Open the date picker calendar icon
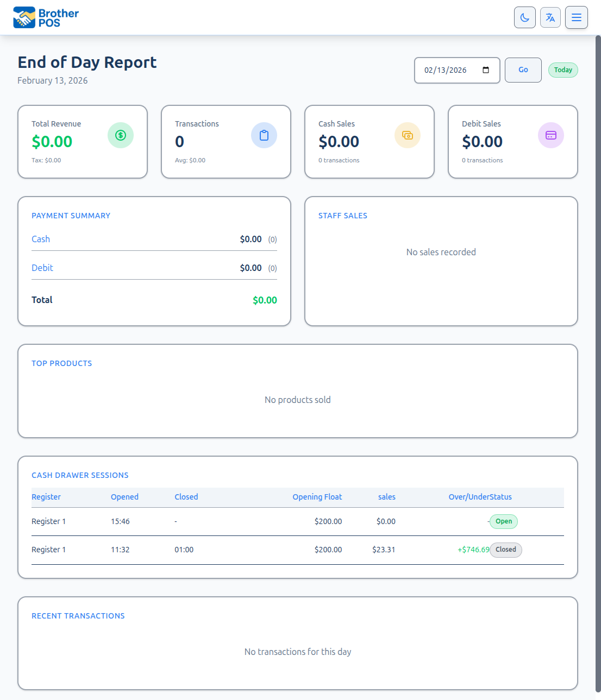The image size is (601, 700). (485, 70)
